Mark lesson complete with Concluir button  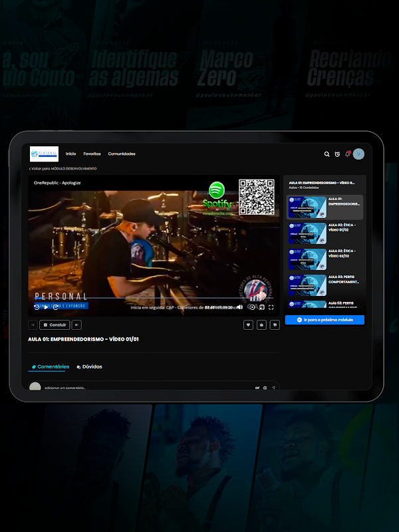point(55,325)
